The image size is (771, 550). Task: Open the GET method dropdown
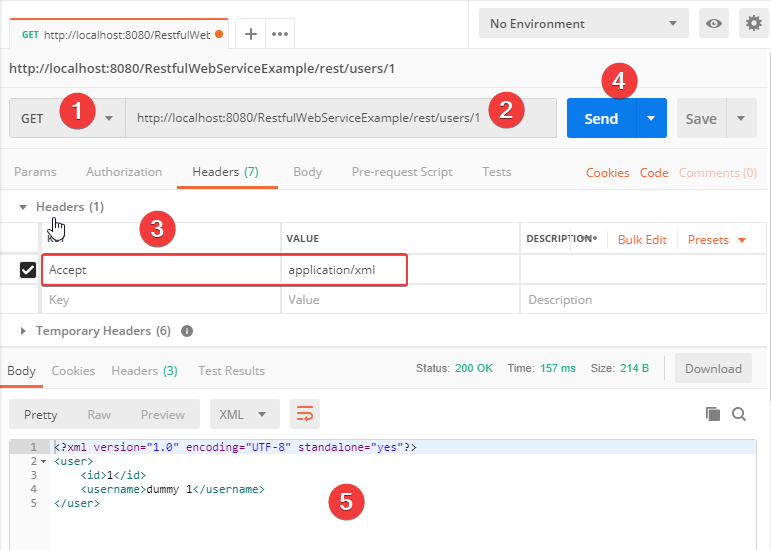[66, 118]
